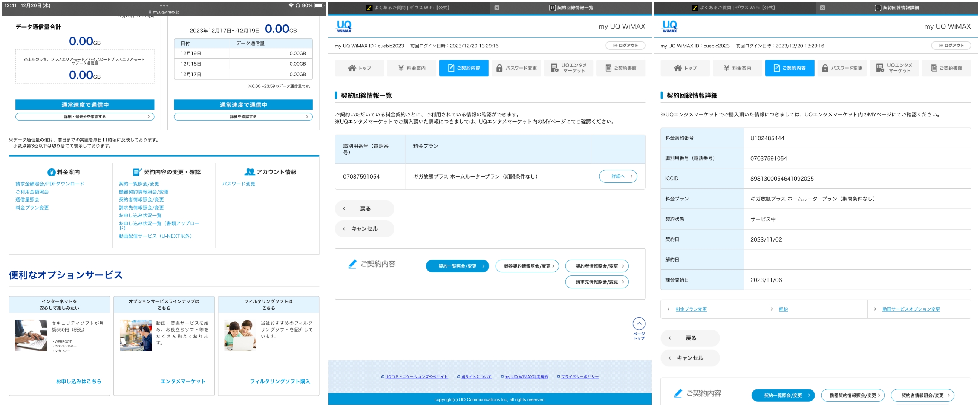Click お申し込みはこちら link
The image size is (980, 407).
[x=79, y=382]
